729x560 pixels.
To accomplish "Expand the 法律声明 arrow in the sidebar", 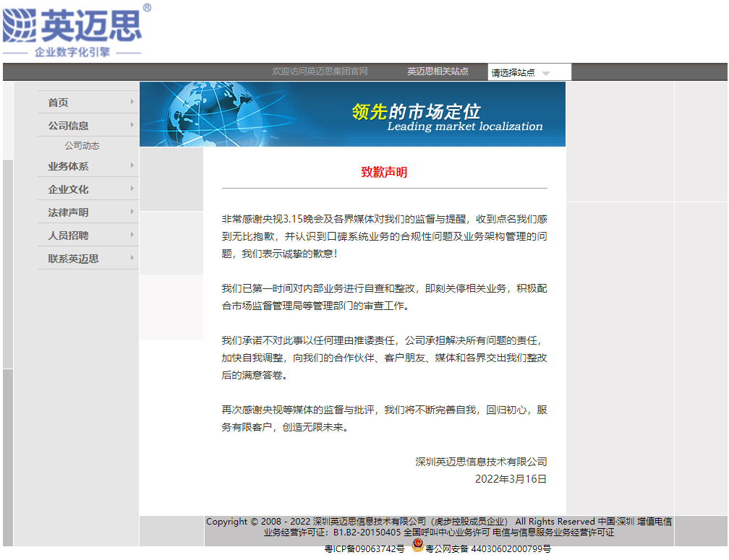I will (x=132, y=212).
